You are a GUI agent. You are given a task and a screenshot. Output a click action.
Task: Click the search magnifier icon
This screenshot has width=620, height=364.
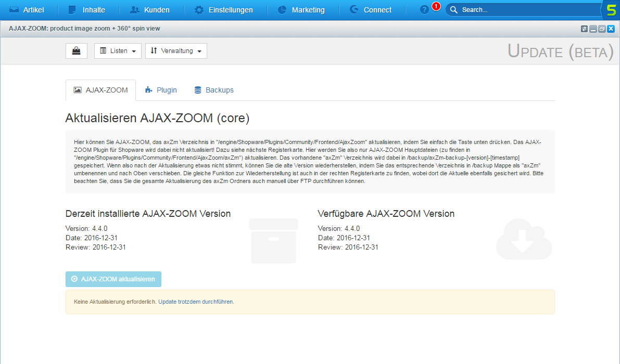coord(454,10)
